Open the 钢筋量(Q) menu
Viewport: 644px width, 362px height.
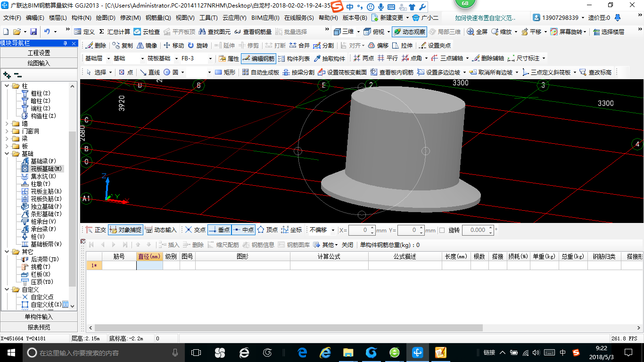158,17
